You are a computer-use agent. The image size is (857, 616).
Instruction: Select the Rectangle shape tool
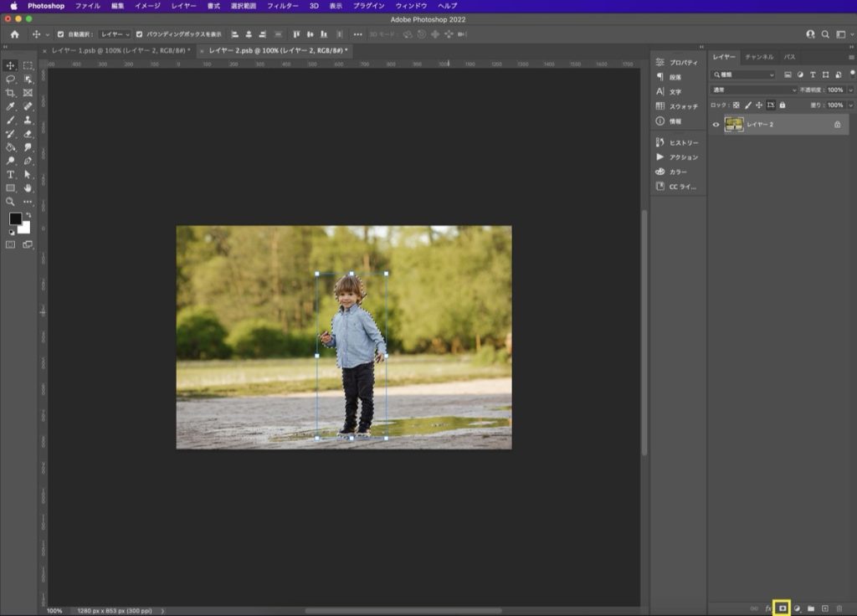10,188
